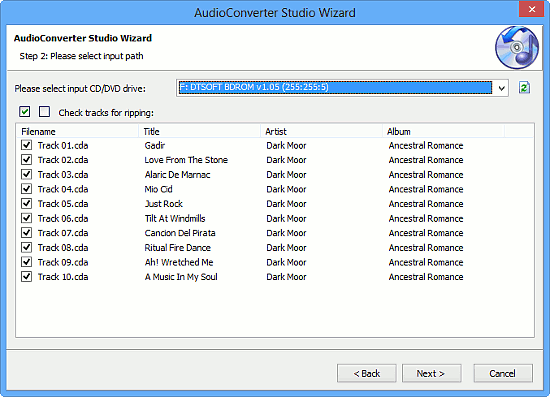
Task: Select the title Mio Cid
Action: 159,189
